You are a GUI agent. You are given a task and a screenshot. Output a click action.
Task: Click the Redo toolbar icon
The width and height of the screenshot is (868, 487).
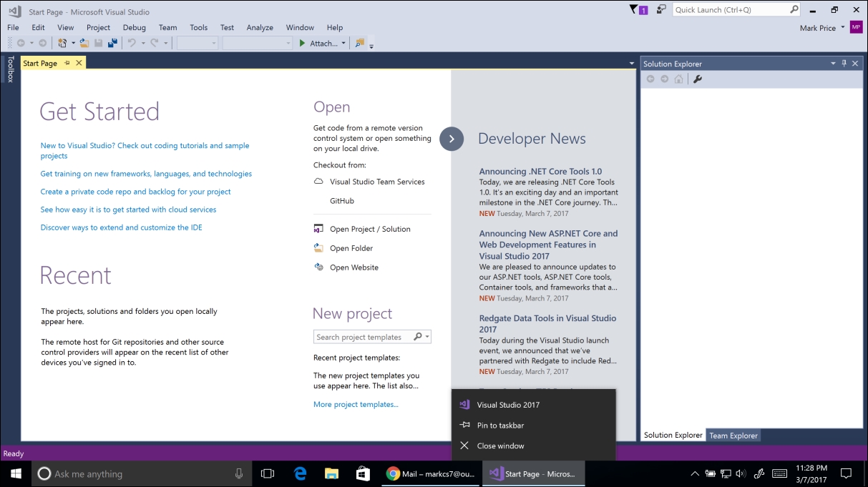click(x=154, y=43)
